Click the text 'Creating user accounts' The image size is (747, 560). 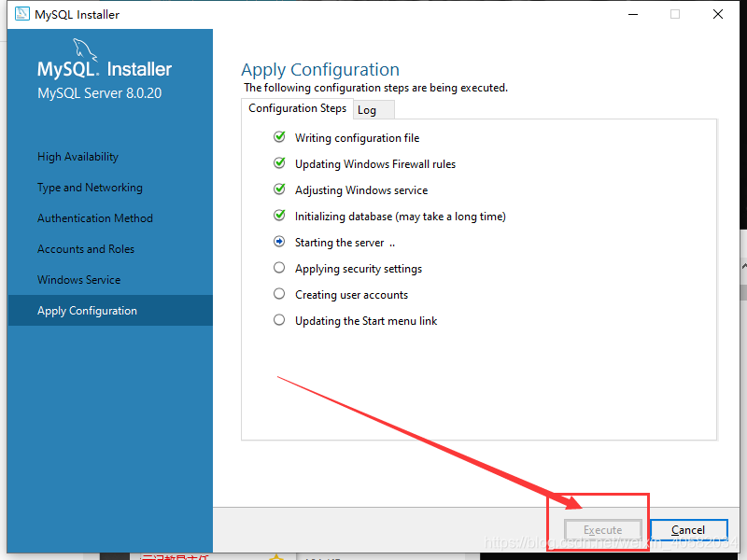coord(352,295)
